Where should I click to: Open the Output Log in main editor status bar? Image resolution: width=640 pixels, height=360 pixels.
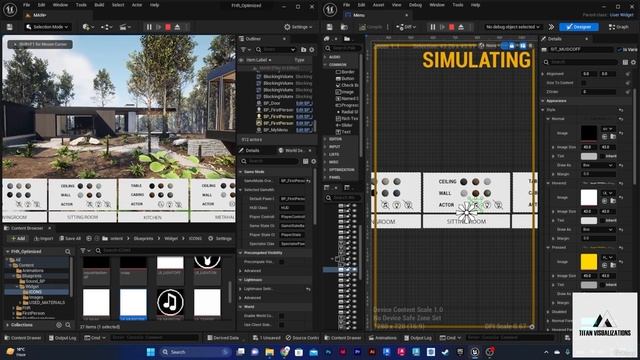pos(62,338)
